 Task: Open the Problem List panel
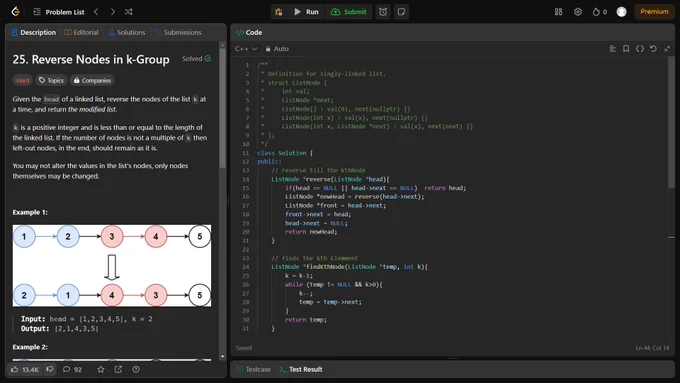(x=59, y=12)
